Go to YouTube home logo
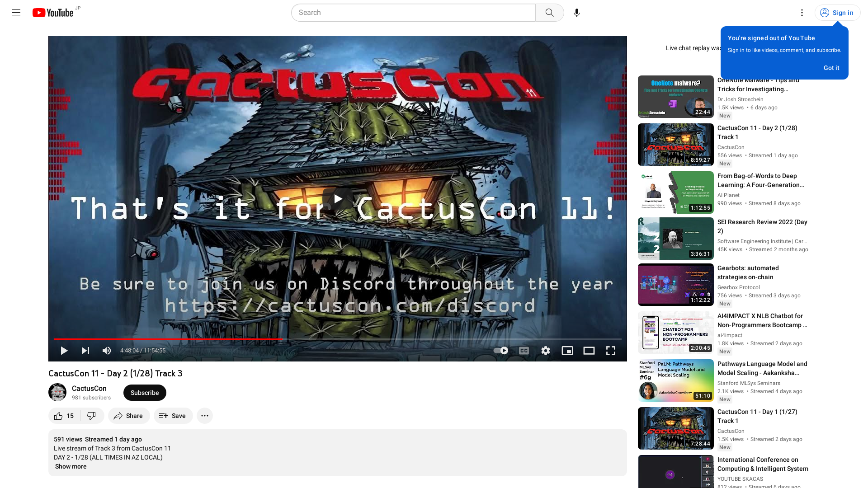 click(53, 13)
